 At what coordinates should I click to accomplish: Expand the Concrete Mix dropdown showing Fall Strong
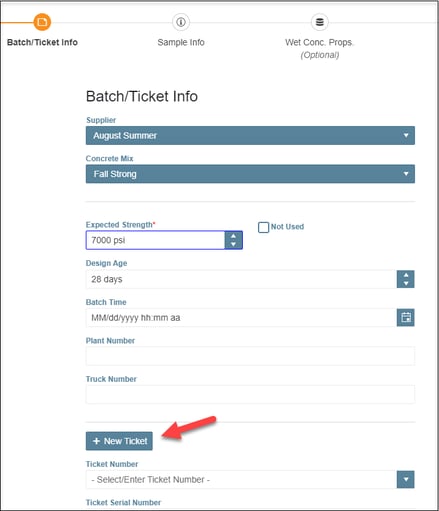coord(250,174)
